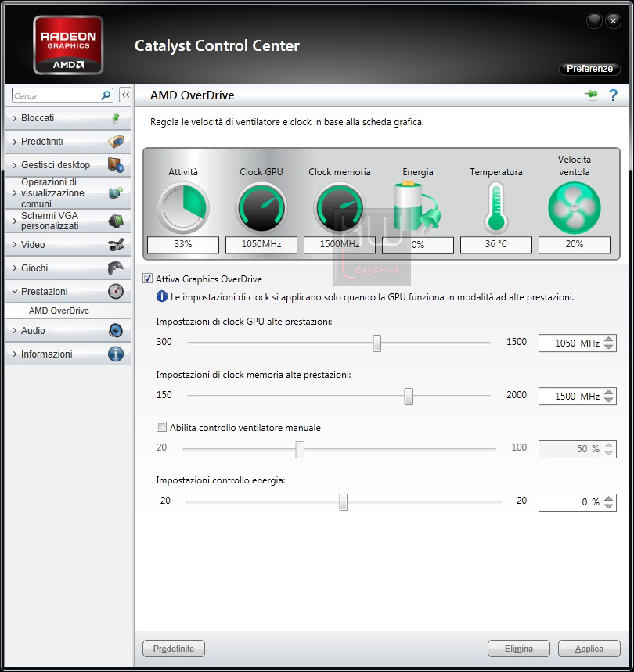The image size is (634, 672).
Task: Click the 20% fan speed readout
Action: (574, 245)
